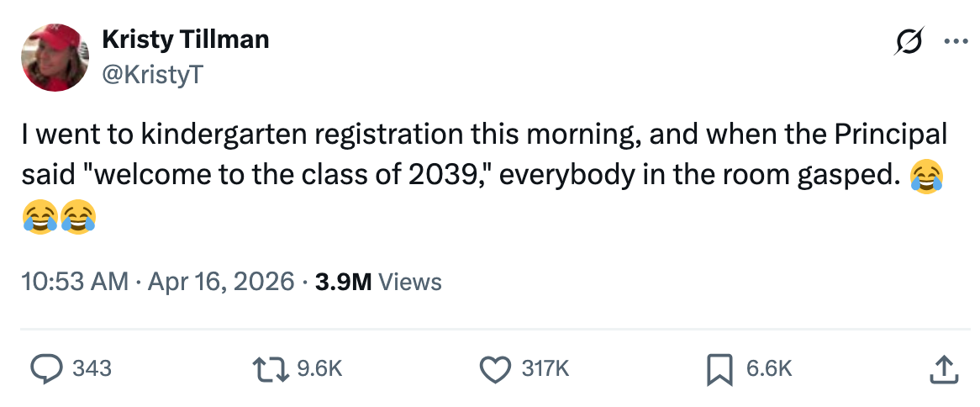
Task: Click the Apr 16, 2026 date
Action: pyautogui.click(x=221, y=282)
